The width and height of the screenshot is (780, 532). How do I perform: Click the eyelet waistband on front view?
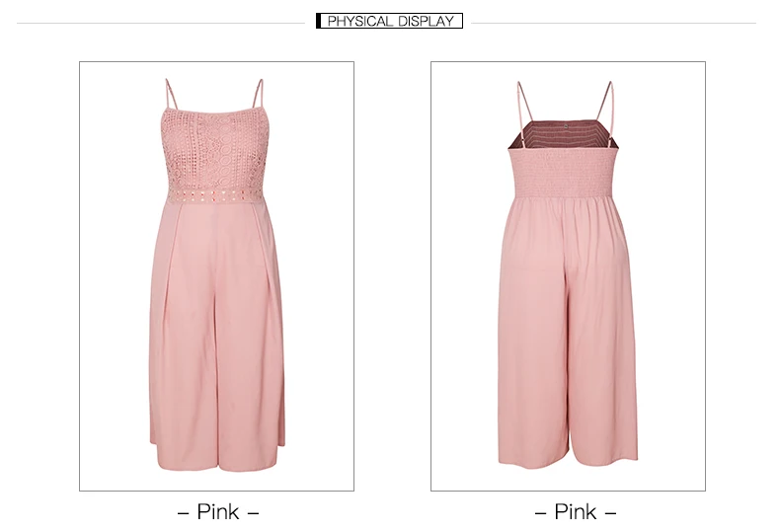(x=216, y=195)
